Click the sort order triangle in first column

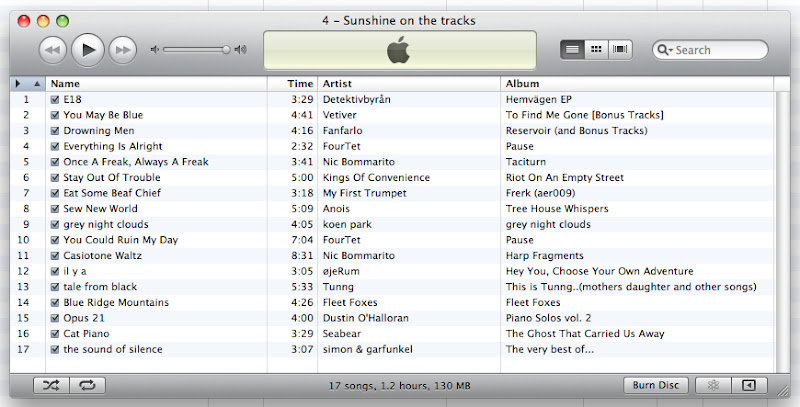(37, 84)
